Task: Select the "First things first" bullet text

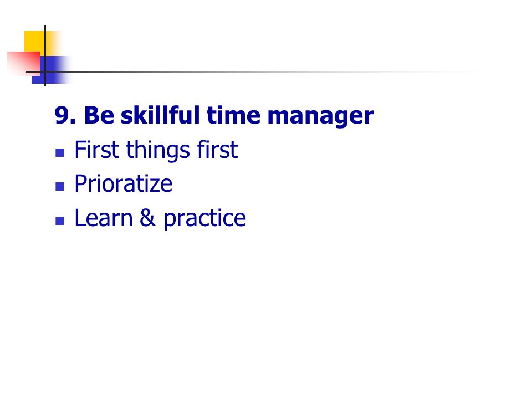Action: pyautogui.click(x=156, y=150)
